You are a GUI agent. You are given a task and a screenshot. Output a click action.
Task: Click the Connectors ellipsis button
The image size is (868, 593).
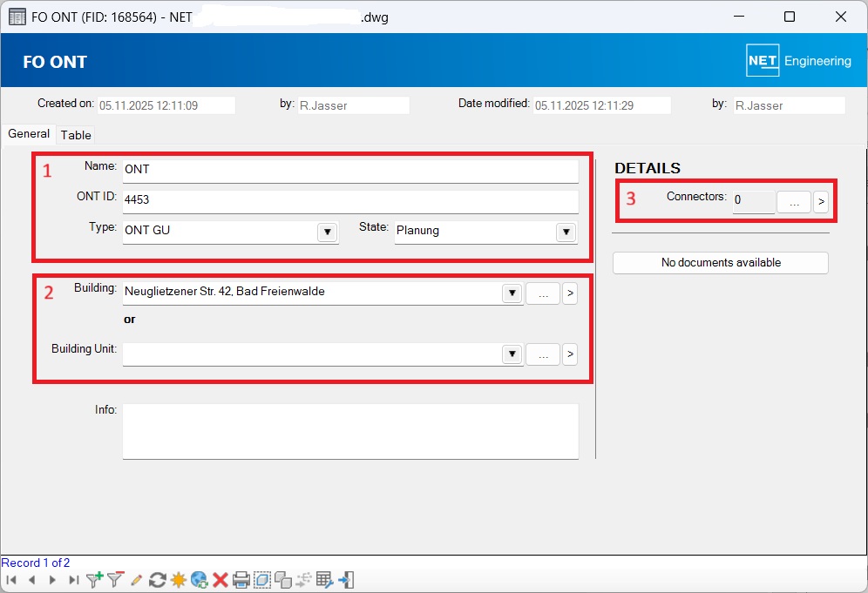point(793,202)
